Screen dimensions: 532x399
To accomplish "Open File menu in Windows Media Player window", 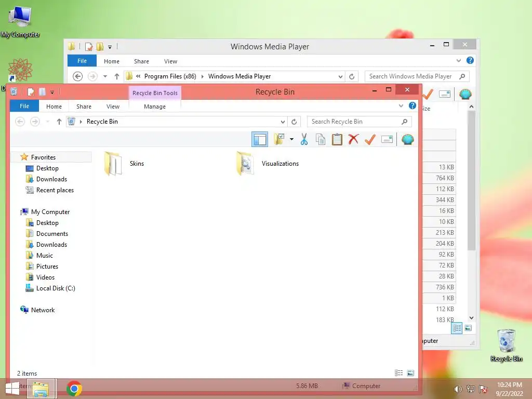I will click(82, 61).
